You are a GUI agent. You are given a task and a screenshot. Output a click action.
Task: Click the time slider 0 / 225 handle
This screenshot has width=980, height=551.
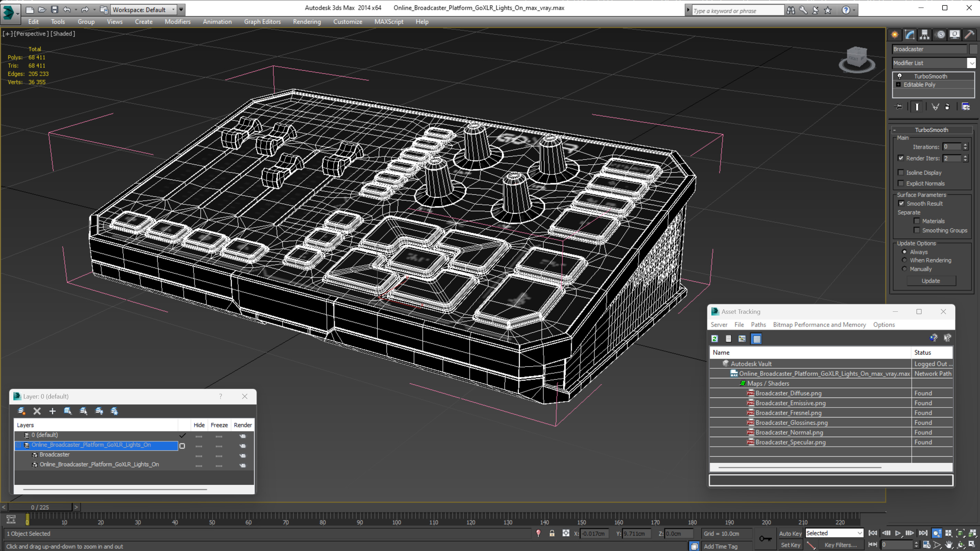[40, 507]
